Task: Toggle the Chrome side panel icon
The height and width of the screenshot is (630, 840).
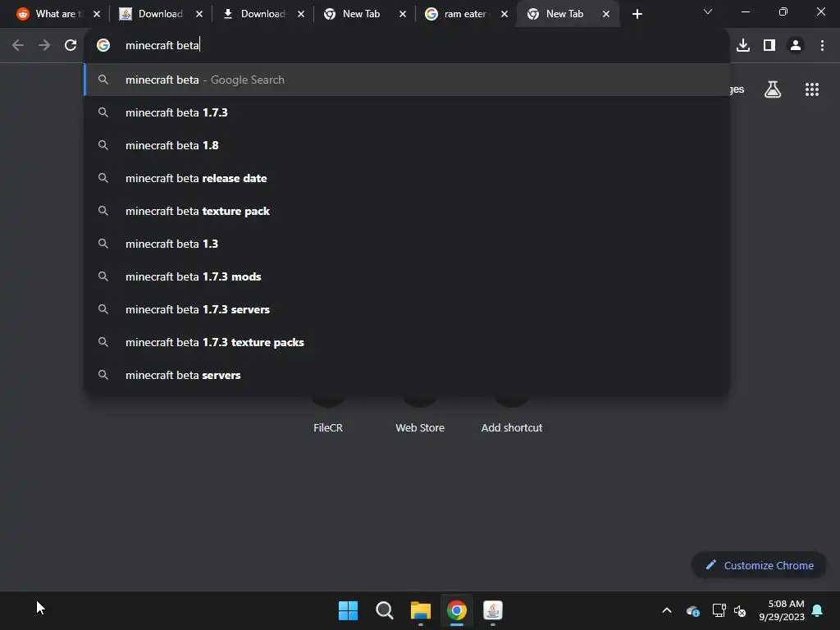Action: tap(769, 45)
